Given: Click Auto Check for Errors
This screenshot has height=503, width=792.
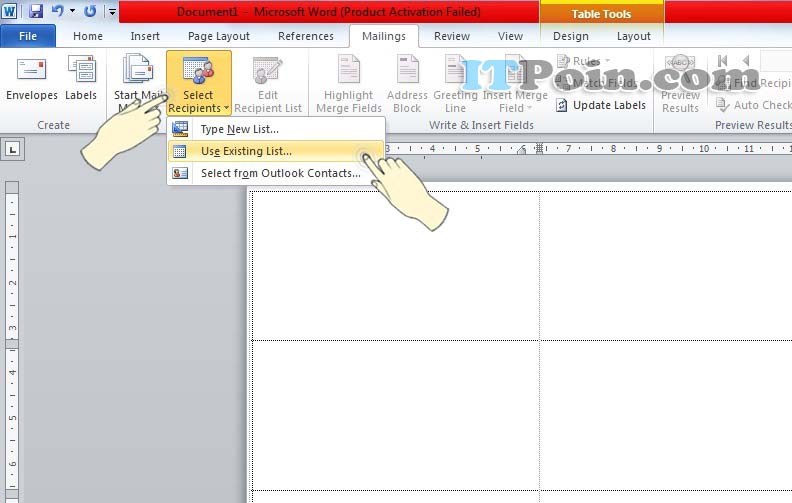Looking at the screenshot, I should (753, 105).
